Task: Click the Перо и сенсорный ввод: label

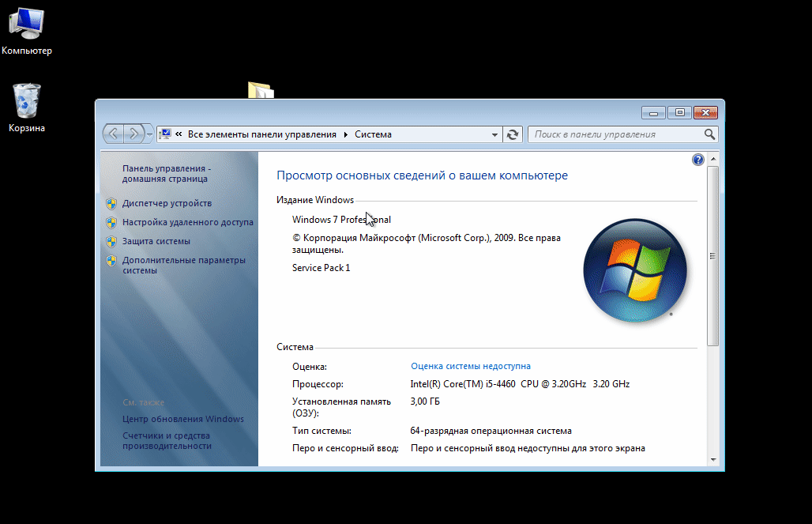Action: point(345,448)
